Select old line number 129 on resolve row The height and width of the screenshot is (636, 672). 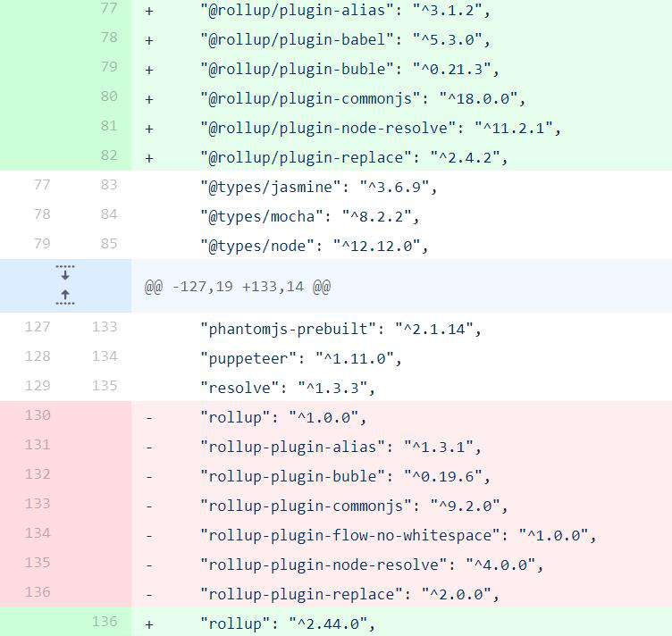click(38, 386)
